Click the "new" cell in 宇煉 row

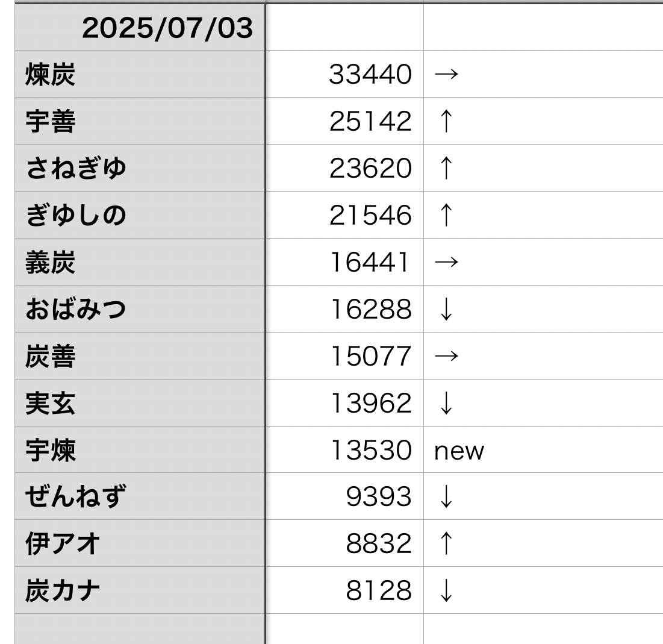pos(542,450)
